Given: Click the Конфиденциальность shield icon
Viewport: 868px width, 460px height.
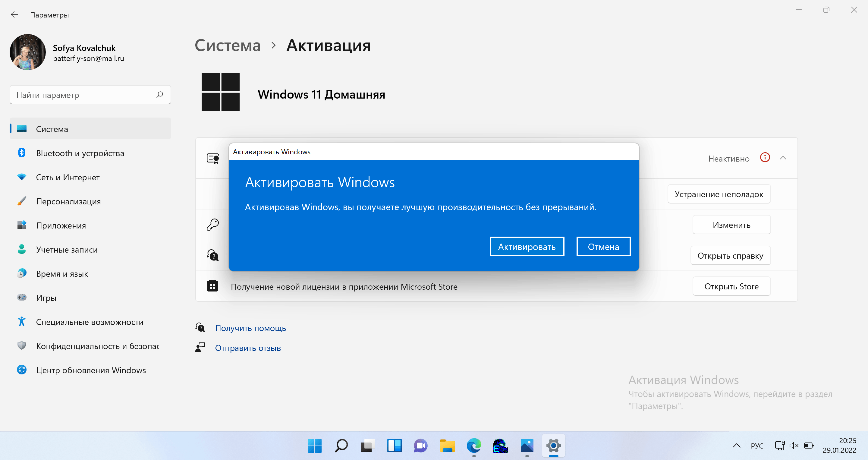Looking at the screenshot, I should (22, 345).
